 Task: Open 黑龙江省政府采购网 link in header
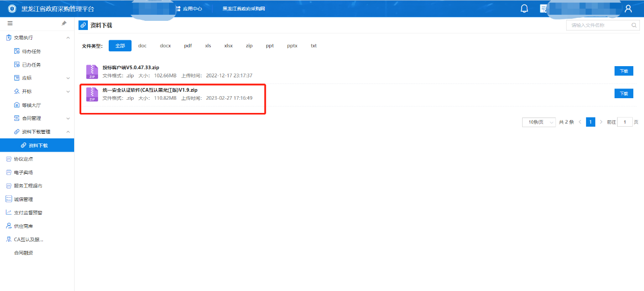[x=244, y=9]
